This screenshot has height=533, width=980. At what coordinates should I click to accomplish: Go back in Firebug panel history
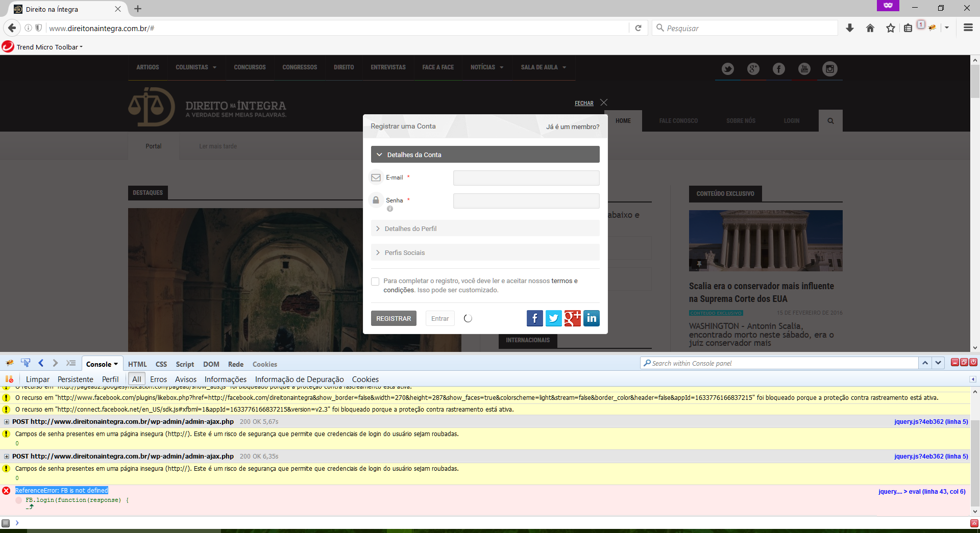[x=41, y=363]
